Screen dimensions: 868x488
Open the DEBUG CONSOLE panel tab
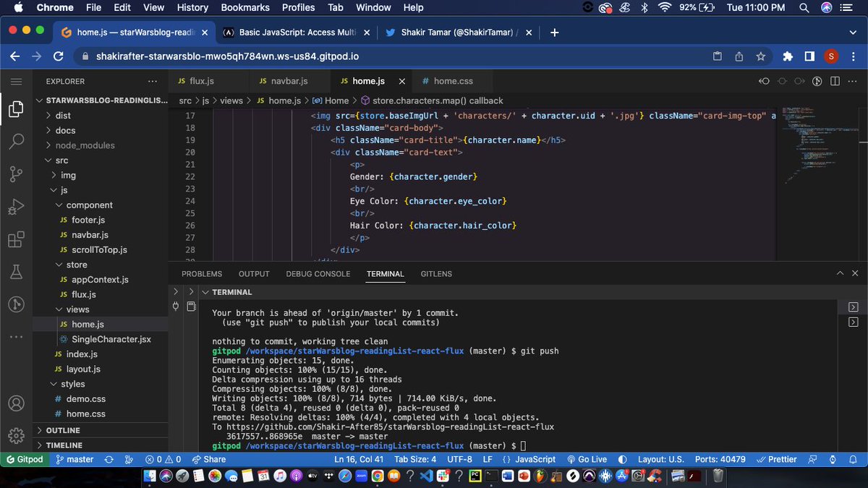click(318, 274)
